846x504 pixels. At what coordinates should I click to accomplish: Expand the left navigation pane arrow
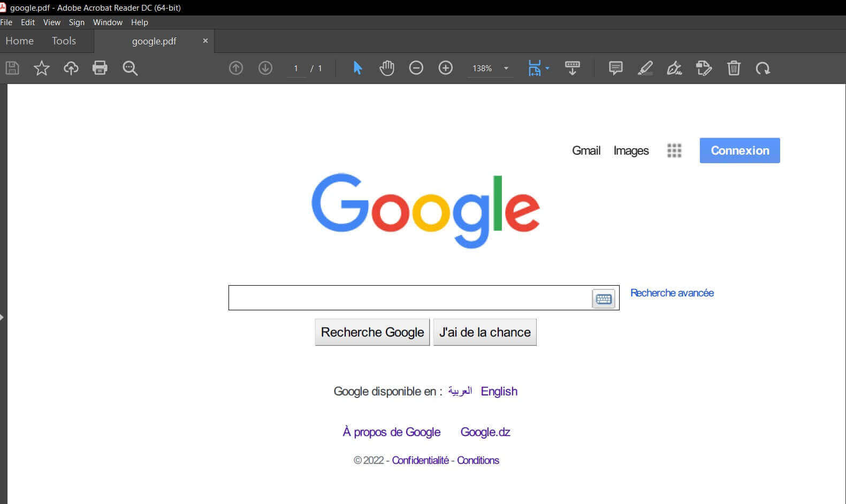2,317
